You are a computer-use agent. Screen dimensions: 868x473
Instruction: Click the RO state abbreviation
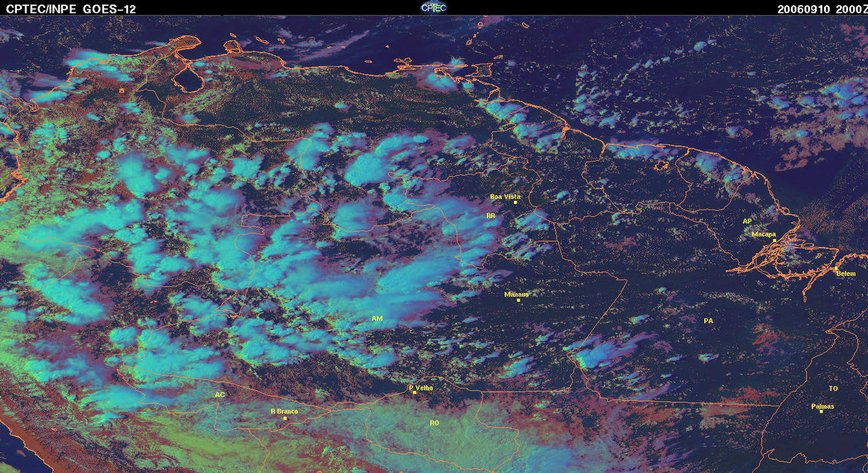point(434,422)
